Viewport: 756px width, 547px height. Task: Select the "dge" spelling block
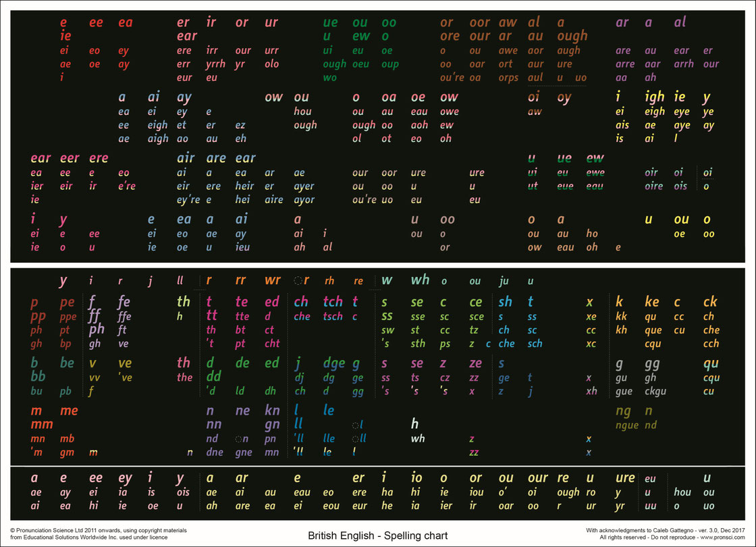tap(333, 363)
